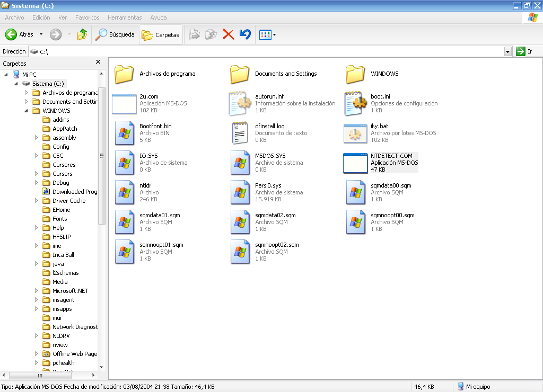This screenshot has height=392, width=543.
Task: Click the Up one level folder icon
Action: (82, 35)
